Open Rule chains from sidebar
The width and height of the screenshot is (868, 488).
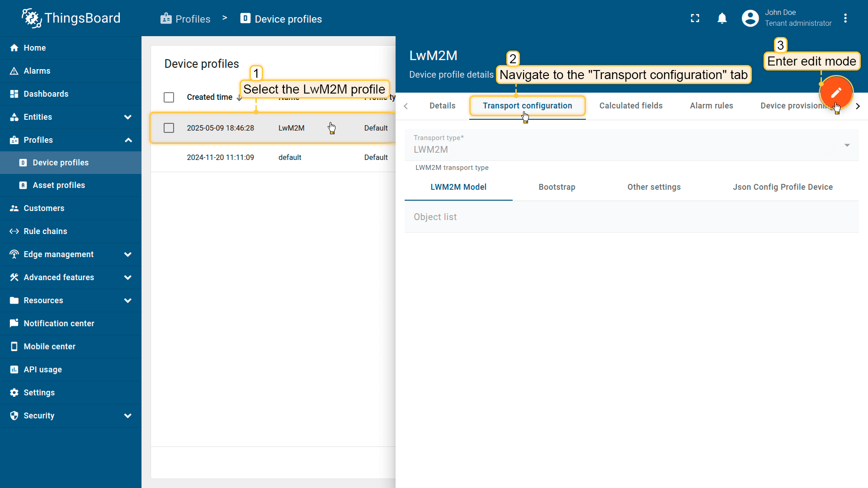(45, 231)
